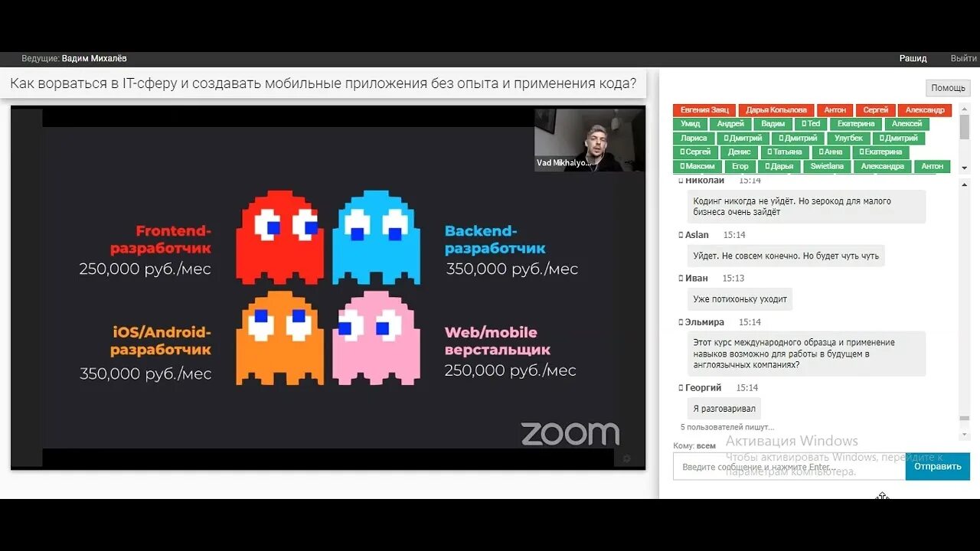Select participant chip Денис

point(740,152)
